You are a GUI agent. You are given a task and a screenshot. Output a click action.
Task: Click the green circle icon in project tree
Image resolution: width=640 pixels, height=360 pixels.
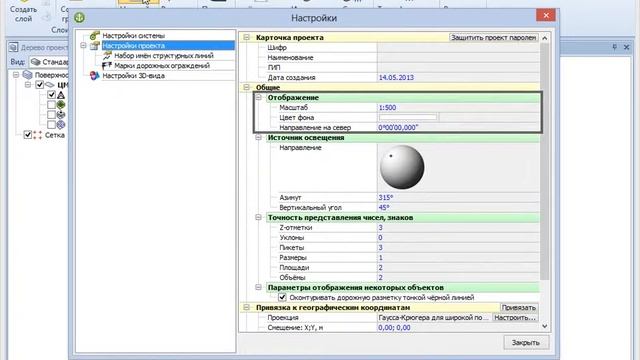click(61, 105)
